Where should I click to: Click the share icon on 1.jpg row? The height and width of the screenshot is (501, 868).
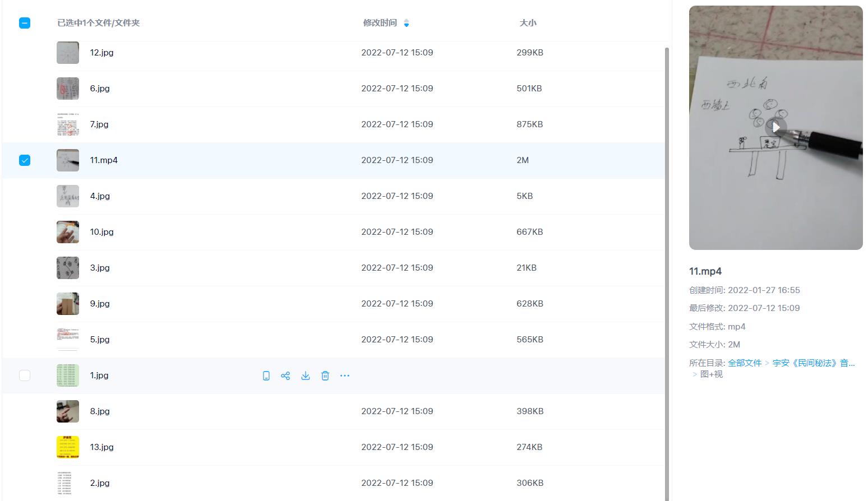click(285, 375)
